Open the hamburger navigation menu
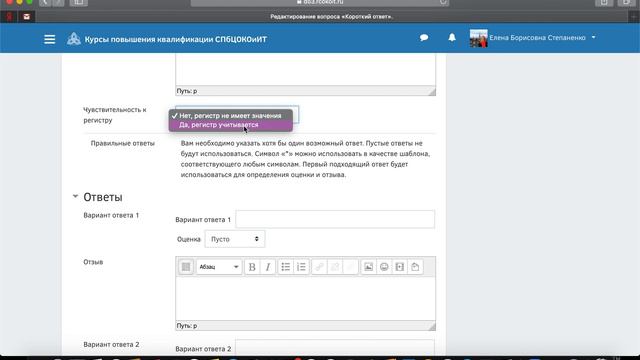 (x=49, y=39)
